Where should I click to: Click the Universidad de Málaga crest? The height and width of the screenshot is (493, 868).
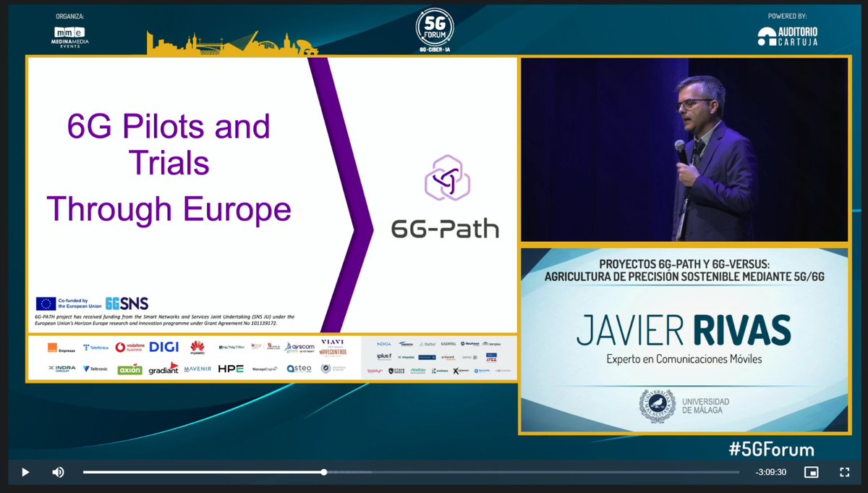pyautogui.click(x=658, y=406)
